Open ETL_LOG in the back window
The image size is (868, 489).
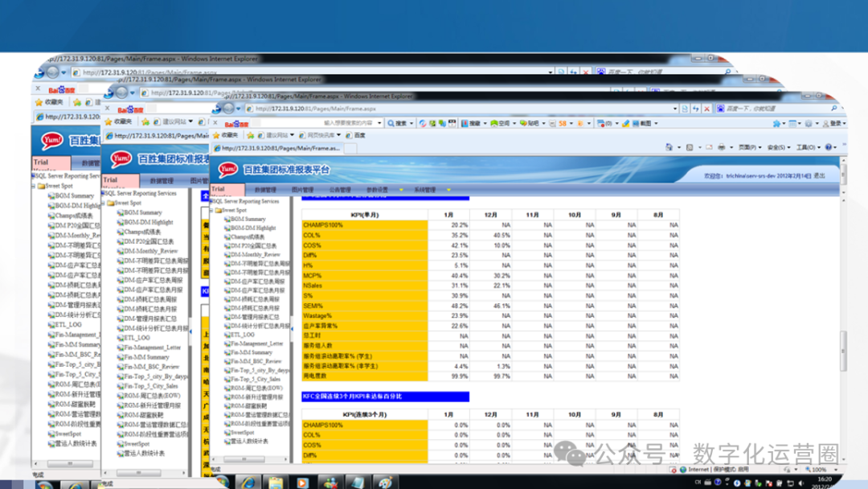coord(68,324)
